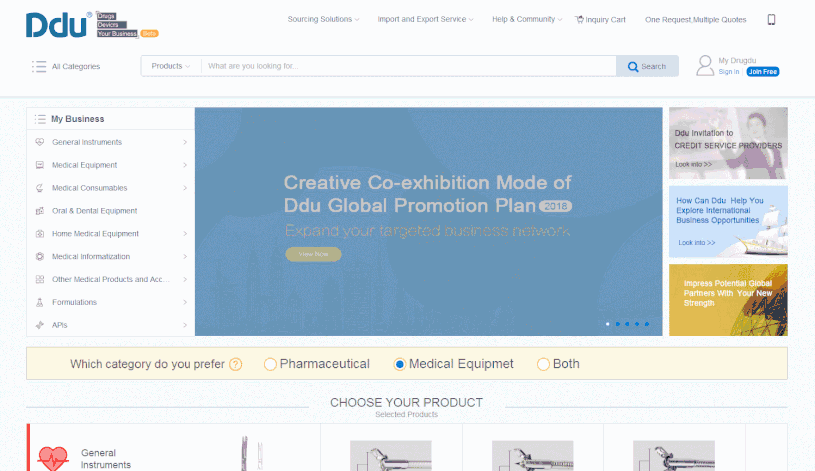Select the Pharmaceutical radio option
815x471 pixels.
click(x=270, y=364)
